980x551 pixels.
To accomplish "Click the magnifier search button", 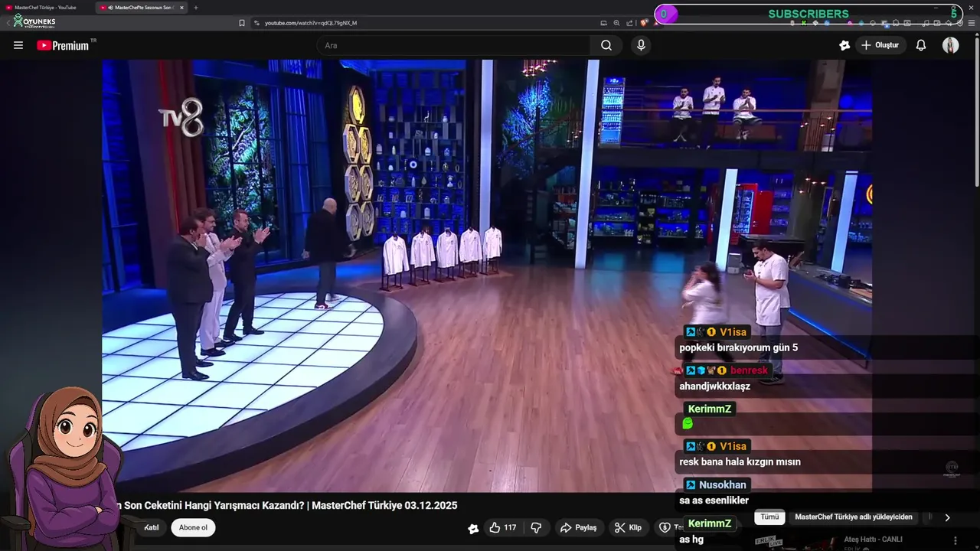I will pos(606,45).
